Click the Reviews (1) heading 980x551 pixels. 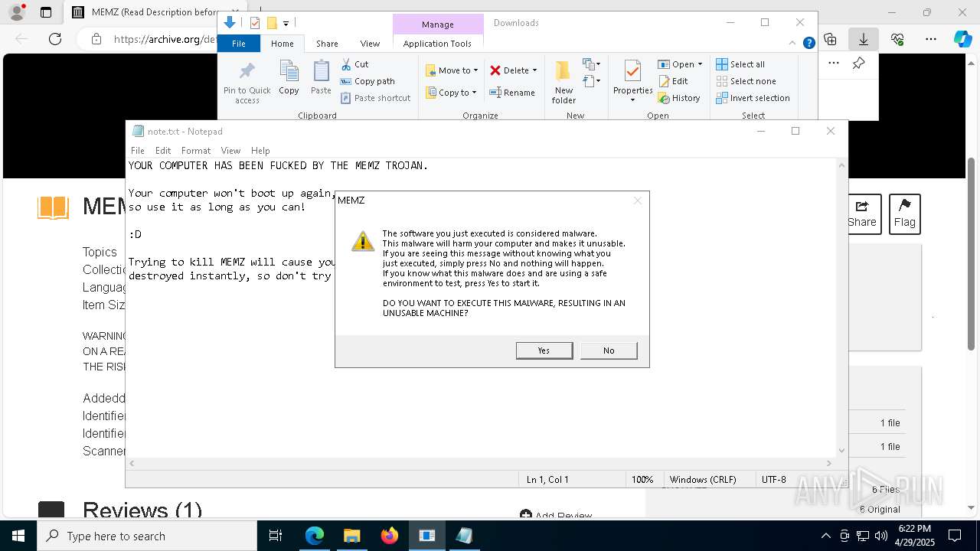(x=142, y=510)
